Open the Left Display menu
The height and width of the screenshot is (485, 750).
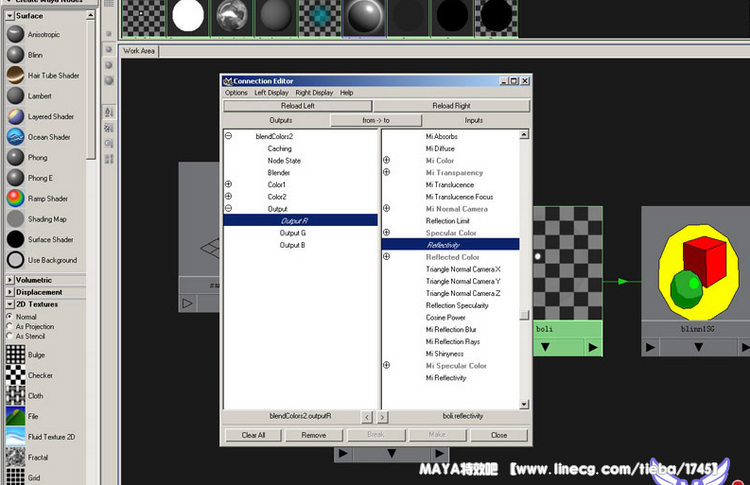[271, 93]
